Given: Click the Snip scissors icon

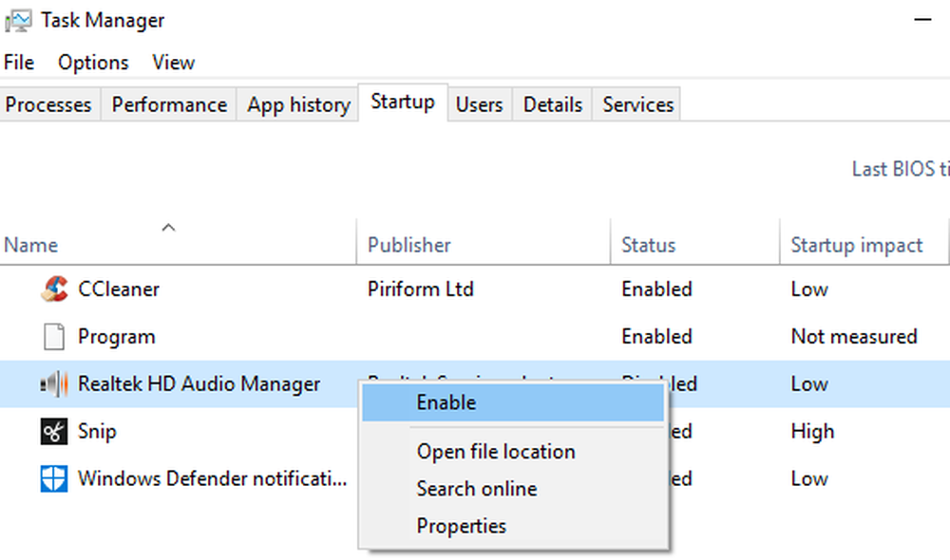Looking at the screenshot, I should 54,431.
